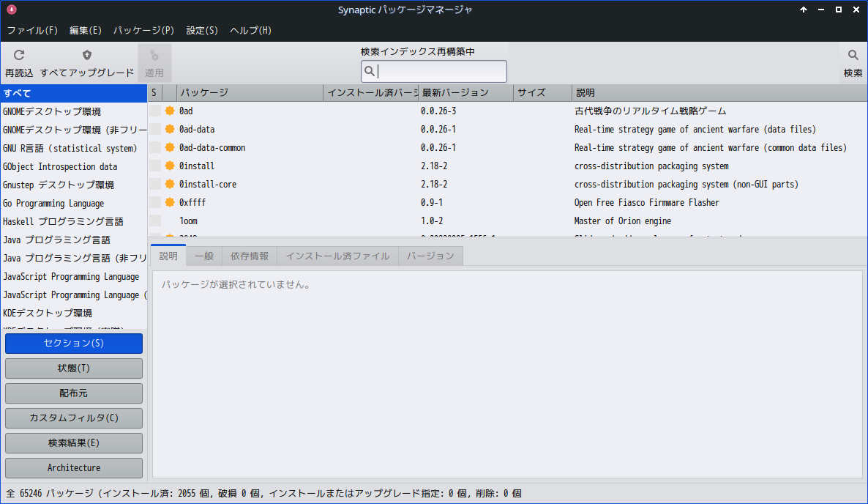Click the カスタムフィルタ(C) button
The height and width of the screenshot is (504, 868).
click(74, 418)
